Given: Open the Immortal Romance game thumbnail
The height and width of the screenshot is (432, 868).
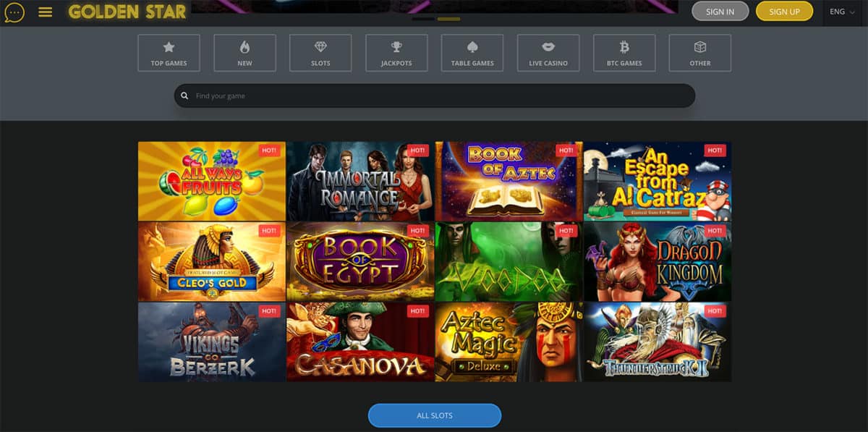Looking at the screenshot, I should coord(360,181).
